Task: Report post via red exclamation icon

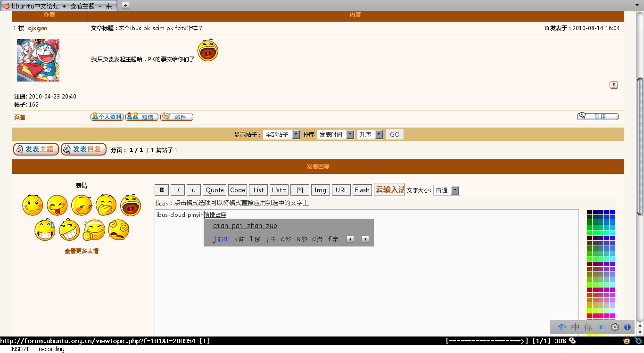Action: (x=614, y=85)
